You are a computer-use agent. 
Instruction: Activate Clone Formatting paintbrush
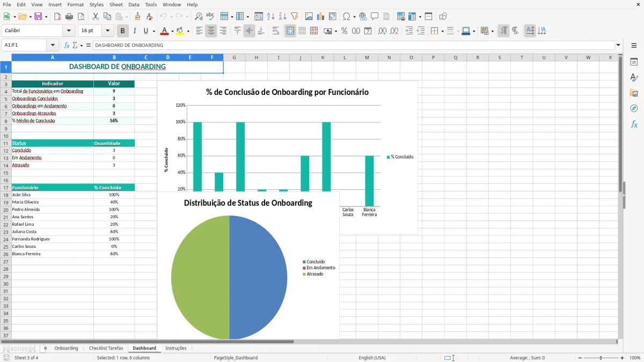click(138, 17)
